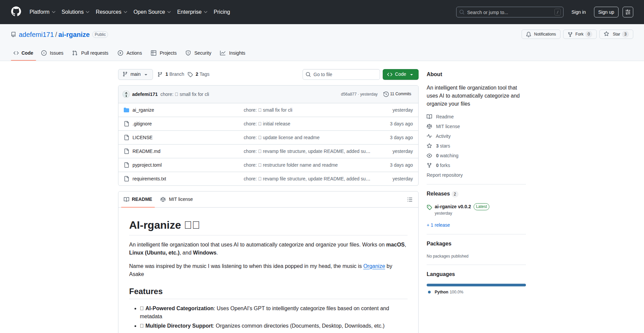Screen dimensions: 644x333
Task: Open the README outline list icon
Action: (410, 200)
